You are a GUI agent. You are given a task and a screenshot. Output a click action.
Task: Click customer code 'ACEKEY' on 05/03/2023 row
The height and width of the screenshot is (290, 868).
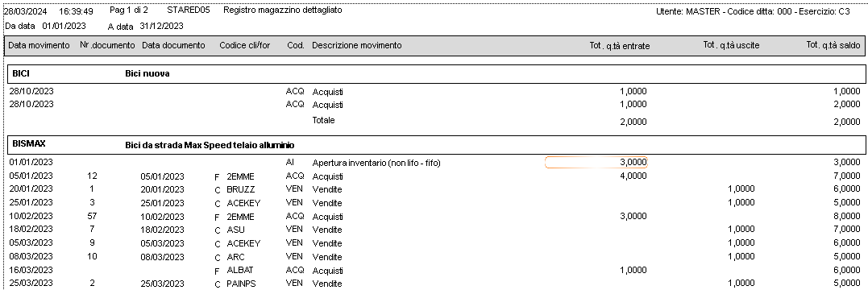click(243, 243)
